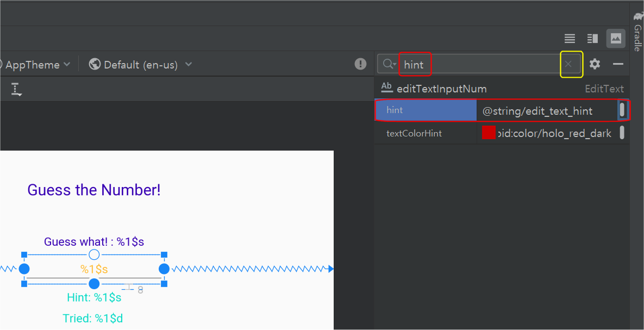Select the Guess what! : %1$s TextView
The width and height of the screenshot is (644, 330).
[x=94, y=241]
